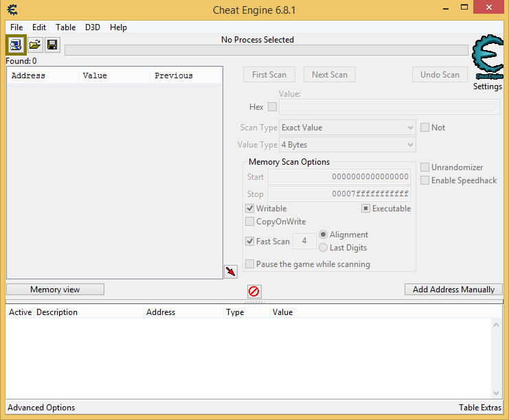
Task: Click the Found: 0 label
Action: 21,61
